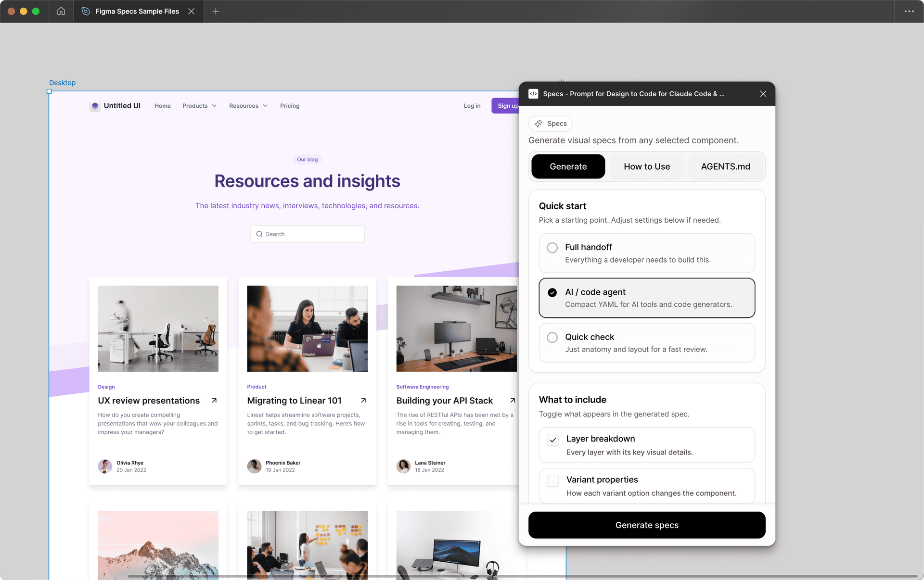Click the Untitled UI logo

pyautogui.click(x=95, y=106)
